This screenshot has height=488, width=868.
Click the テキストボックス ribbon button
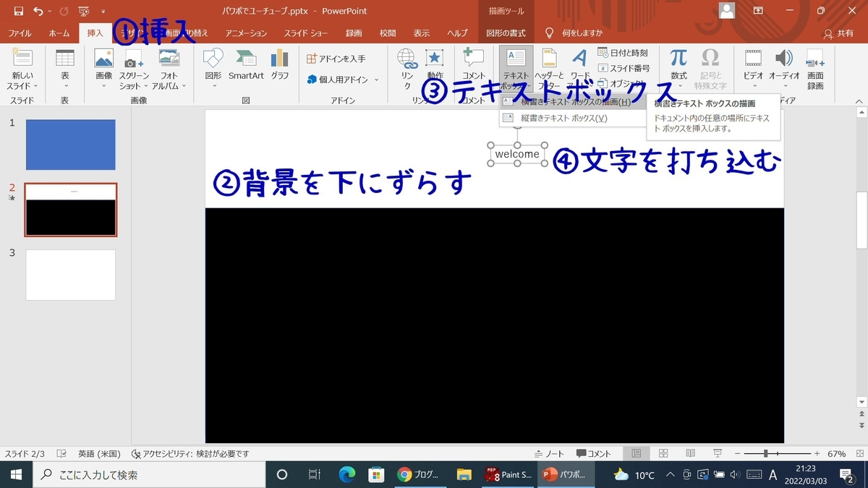click(516, 69)
